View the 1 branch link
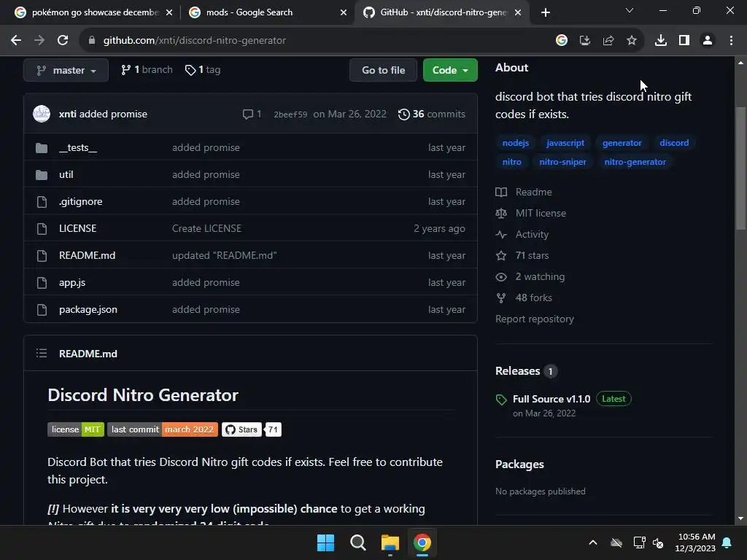Screen dimensions: 747x560 pos(147,70)
